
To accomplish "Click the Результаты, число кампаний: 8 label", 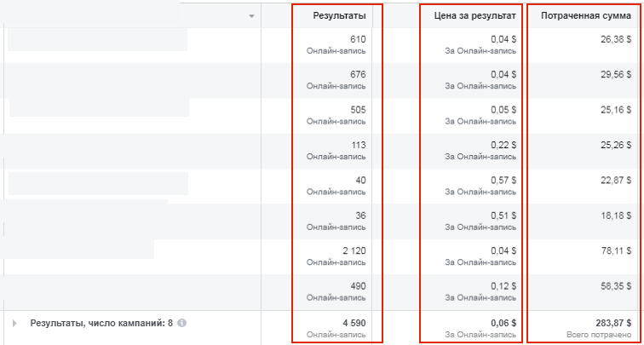I will point(101,323).
